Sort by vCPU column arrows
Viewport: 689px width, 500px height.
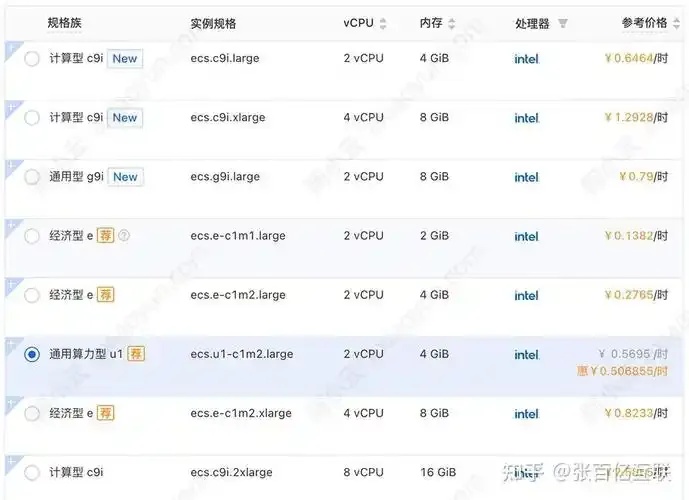(x=383, y=24)
